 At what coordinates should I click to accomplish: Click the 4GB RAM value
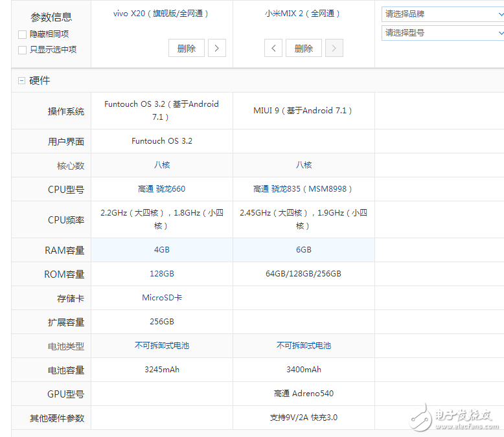tap(162, 250)
